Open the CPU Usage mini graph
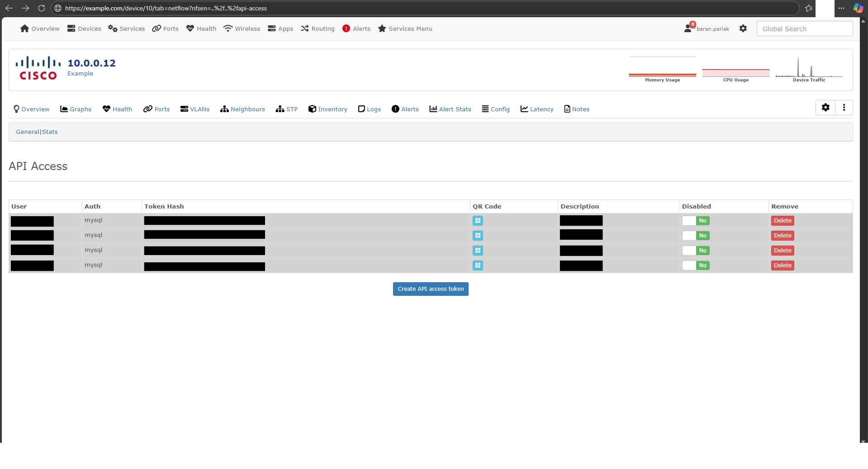Screen dimensions: 868x469 pyautogui.click(x=736, y=69)
